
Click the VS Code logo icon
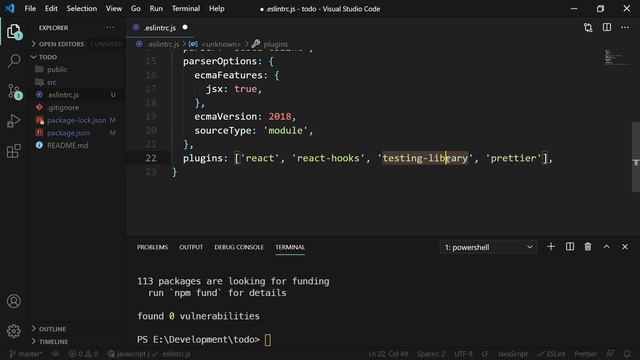tap(10, 8)
